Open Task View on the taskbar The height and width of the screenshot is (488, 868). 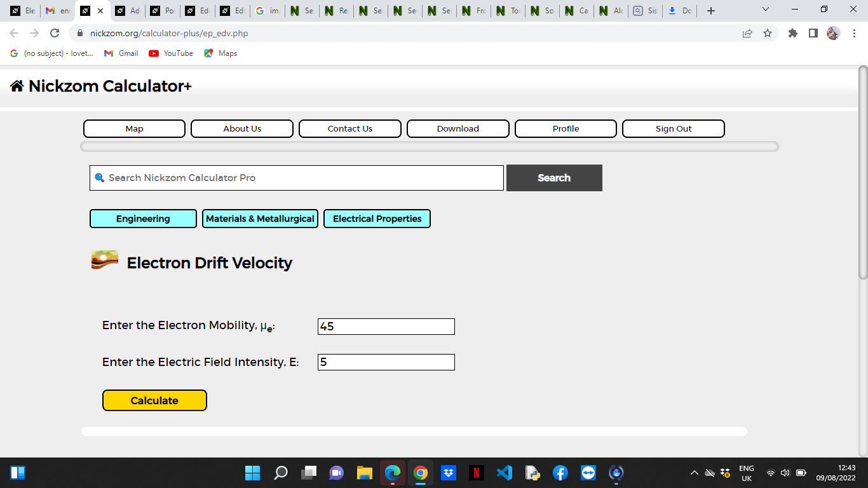[x=309, y=473]
